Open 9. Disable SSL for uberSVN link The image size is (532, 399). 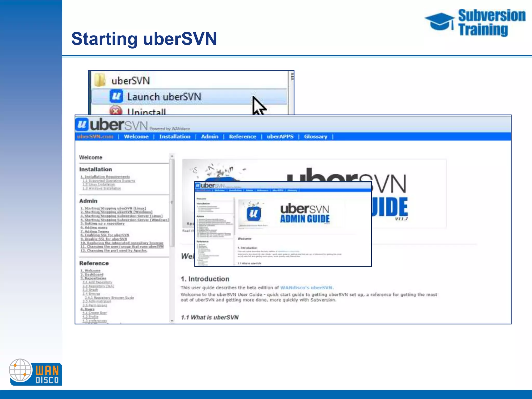pyautogui.click(x=104, y=239)
